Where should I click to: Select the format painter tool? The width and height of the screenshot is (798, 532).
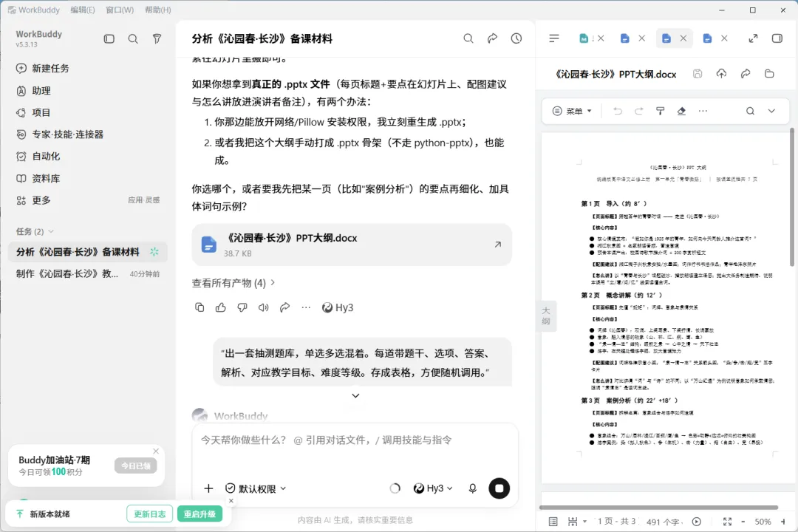tap(660, 111)
